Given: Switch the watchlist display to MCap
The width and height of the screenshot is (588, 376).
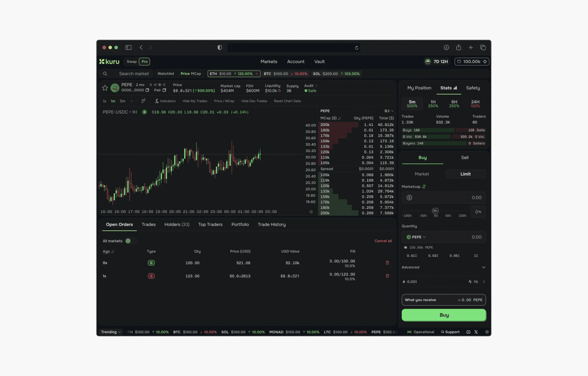Looking at the screenshot, I should point(196,74).
